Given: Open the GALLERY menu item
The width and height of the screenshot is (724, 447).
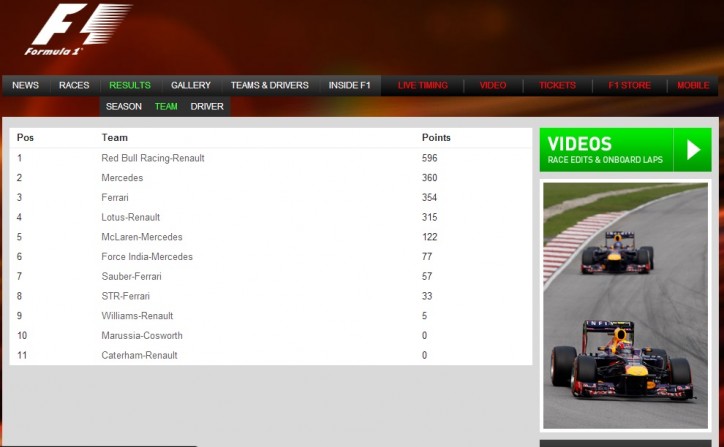Looking at the screenshot, I should (x=191, y=85).
